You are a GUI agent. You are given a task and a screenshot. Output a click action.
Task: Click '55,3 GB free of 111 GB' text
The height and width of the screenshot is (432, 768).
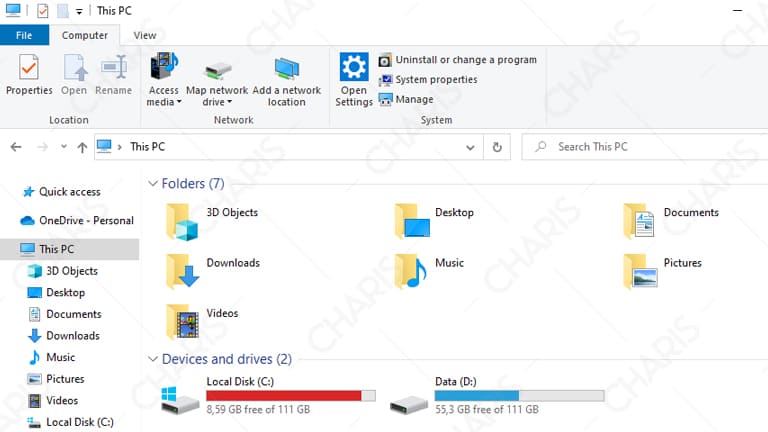pyautogui.click(x=487, y=409)
